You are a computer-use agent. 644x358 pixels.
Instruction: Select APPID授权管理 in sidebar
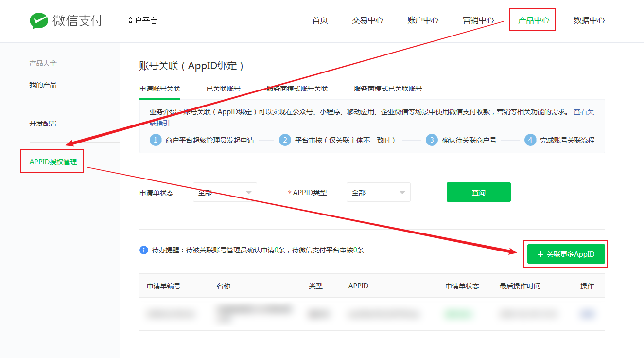point(53,162)
